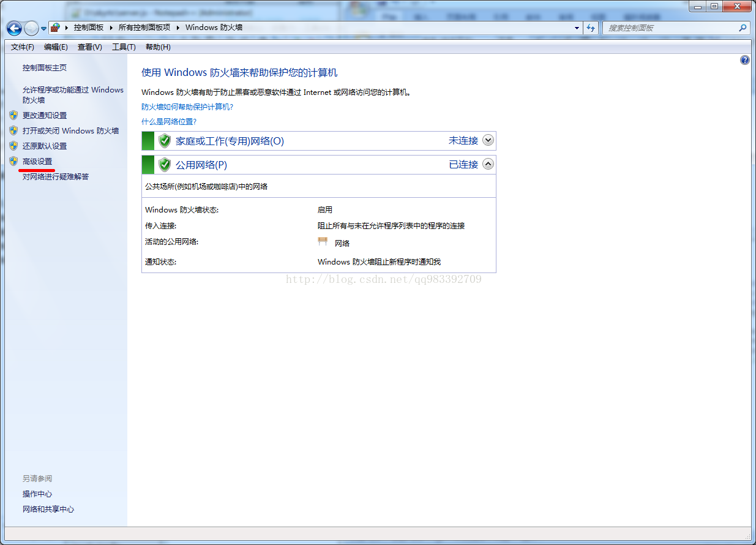The width and height of the screenshot is (756, 545).
Task: Expand the 家庭或工作(专用)网络 section chevron
Action: point(488,140)
